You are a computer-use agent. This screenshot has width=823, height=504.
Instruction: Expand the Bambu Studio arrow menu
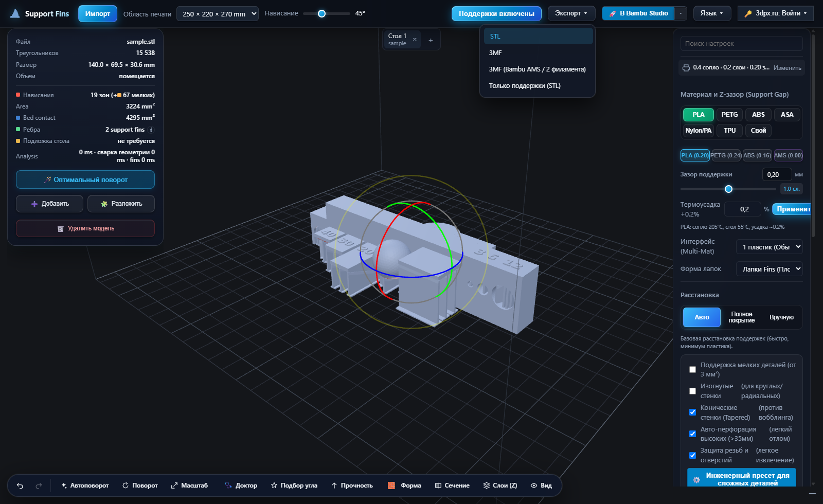point(681,13)
